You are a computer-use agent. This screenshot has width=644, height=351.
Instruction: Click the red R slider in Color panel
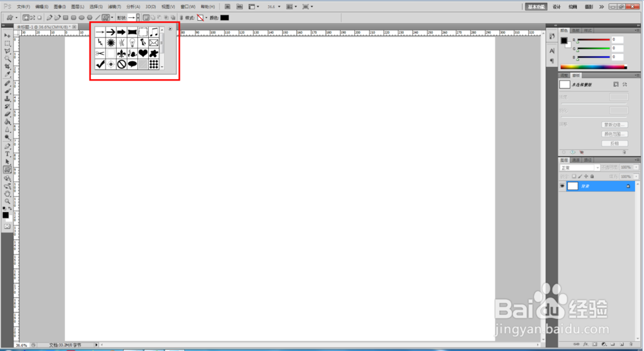(x=594, y=40)
